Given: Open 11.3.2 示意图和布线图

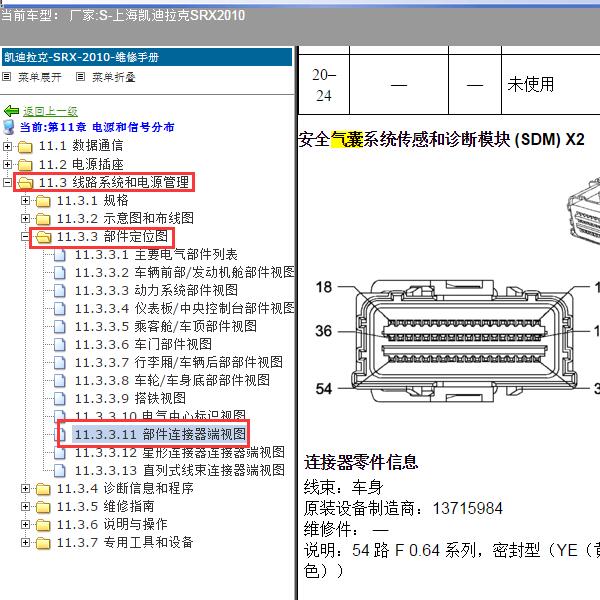Looking at the screenshot, I should tap(125, 218).
